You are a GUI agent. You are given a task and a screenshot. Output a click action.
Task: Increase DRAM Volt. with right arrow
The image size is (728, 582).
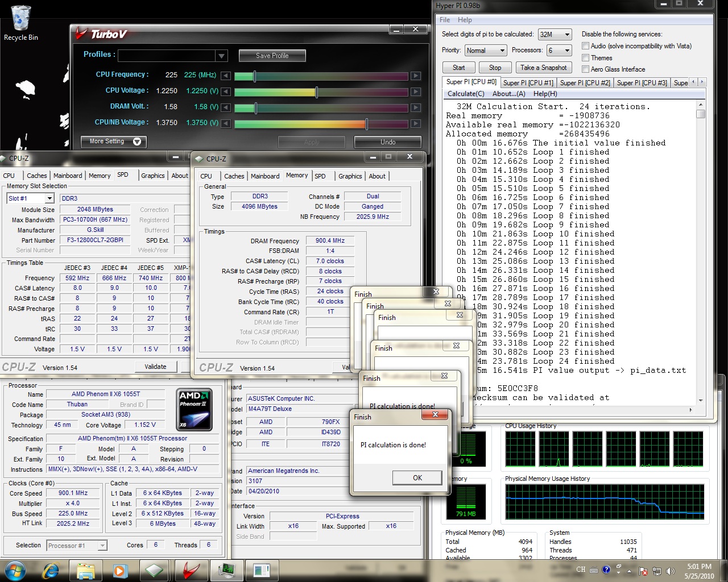click(416, 107)
